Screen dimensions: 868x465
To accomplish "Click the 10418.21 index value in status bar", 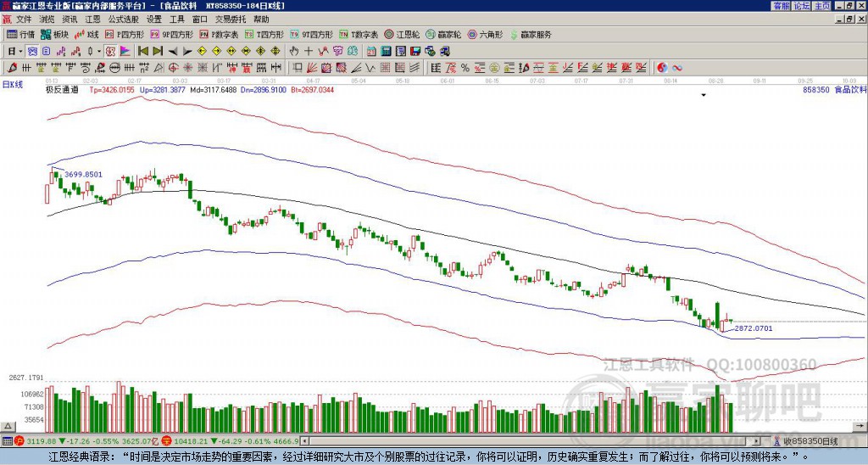I will pos(192,441).
